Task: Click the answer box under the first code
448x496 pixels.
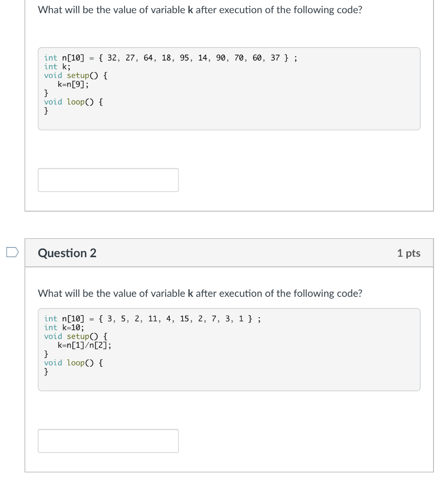Action: pyautogui.click(x=108, y=180)
